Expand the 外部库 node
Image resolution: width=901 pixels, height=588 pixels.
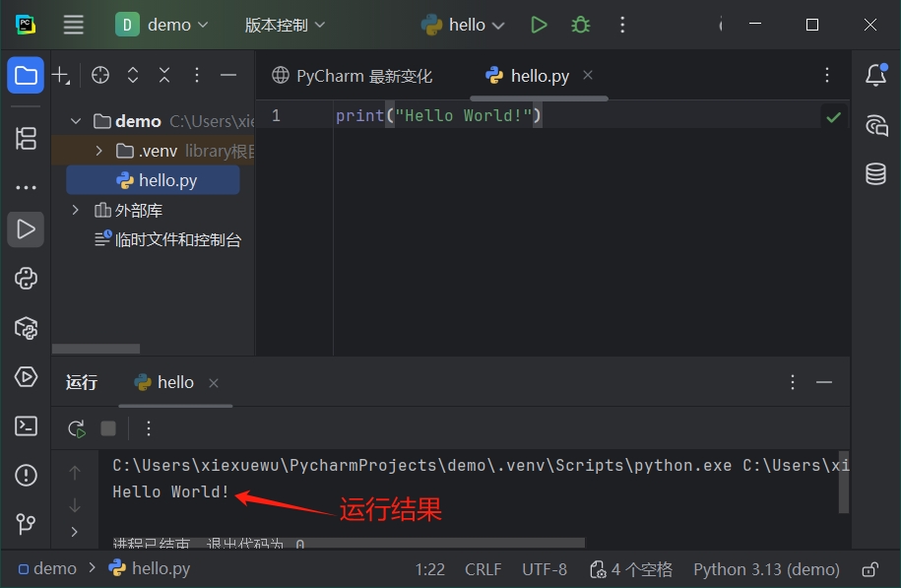click(75, 210)
